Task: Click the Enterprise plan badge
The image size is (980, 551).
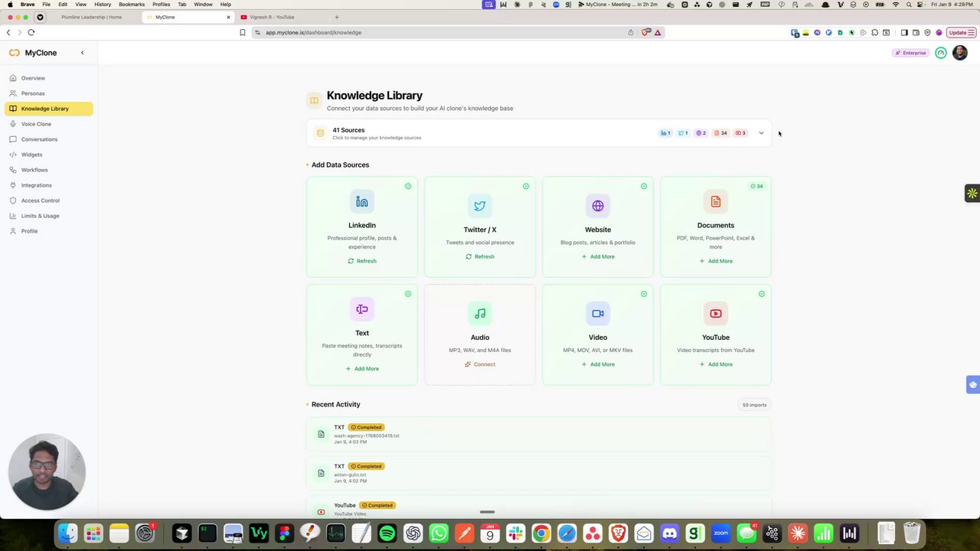Action: (911, 53)
